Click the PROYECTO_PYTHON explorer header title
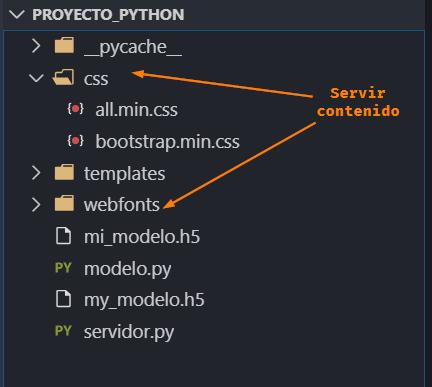The image size is (432, 387). (108, 15)
